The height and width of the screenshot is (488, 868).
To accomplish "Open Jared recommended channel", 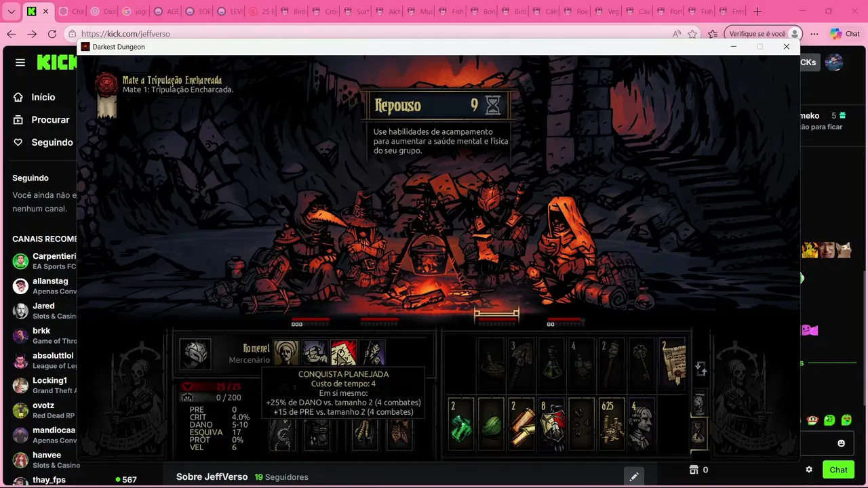I will click(x=45, y=311).
